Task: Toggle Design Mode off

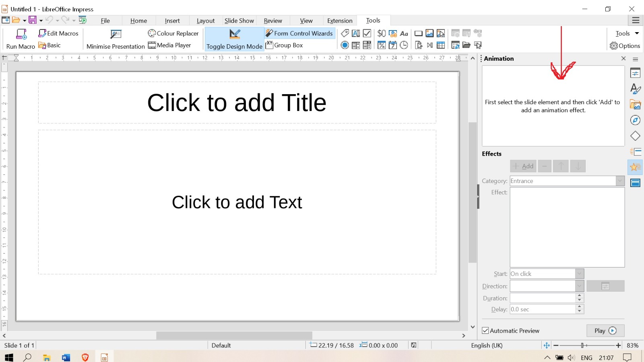Action: click(x=234, y=39)
